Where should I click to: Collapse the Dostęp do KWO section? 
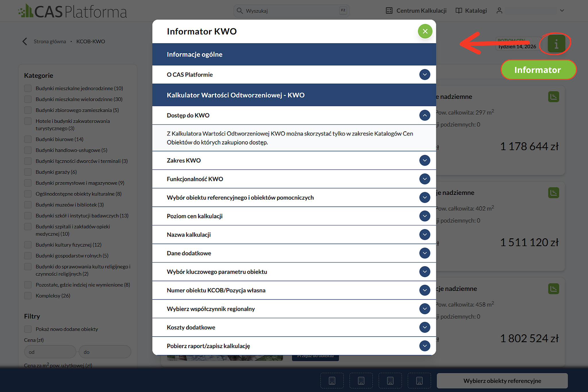pyautogui.click(x=294, y=115)
